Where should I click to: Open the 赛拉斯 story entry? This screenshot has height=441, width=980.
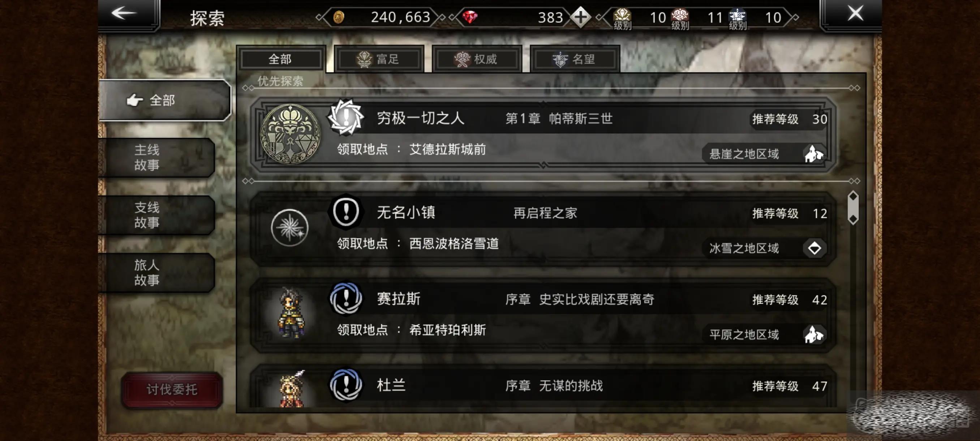542,315
